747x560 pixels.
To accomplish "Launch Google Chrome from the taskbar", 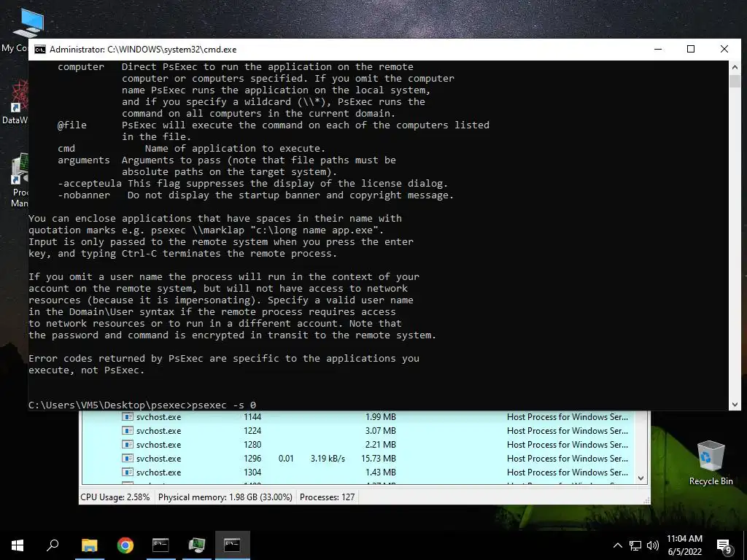I will pos(125,545).
